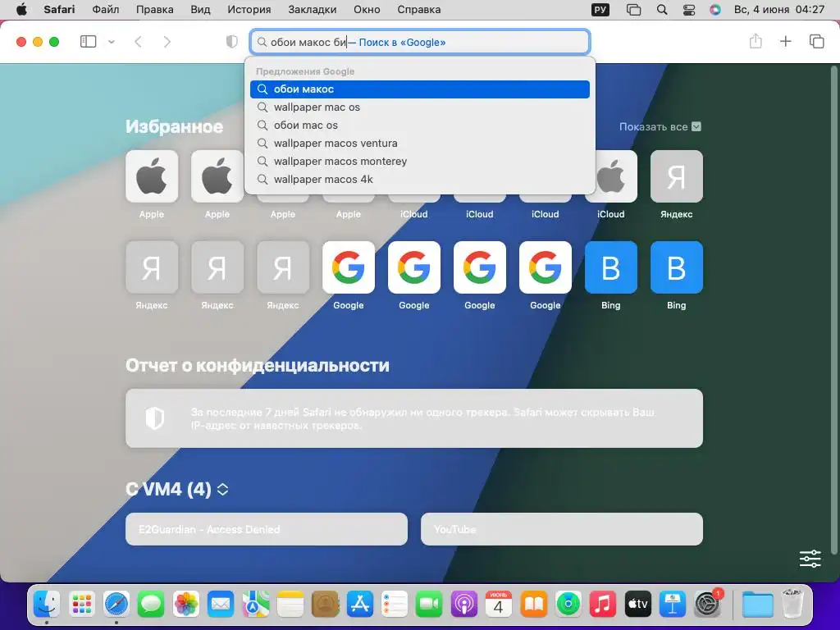Viewport: 840px width, 630px height.
Task: Click in the Safari address search field
Action: (x=420, y=42)
